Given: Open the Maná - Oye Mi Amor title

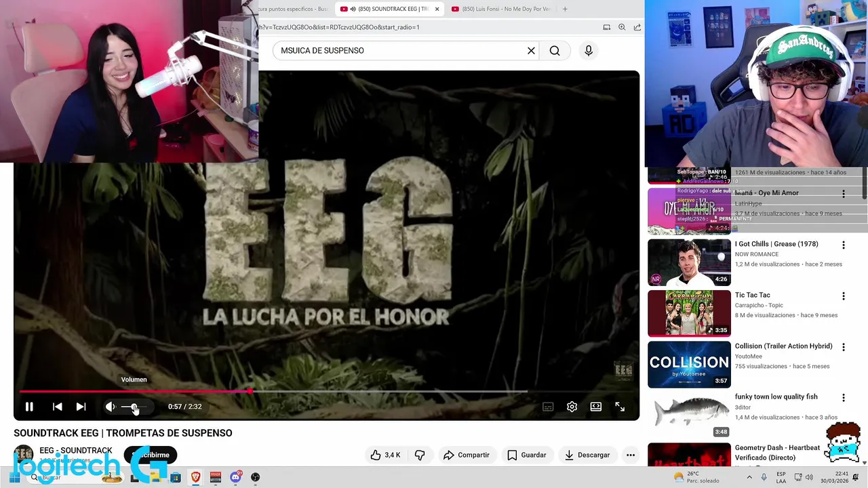Looking at the screenshot, I should point(766,193).
